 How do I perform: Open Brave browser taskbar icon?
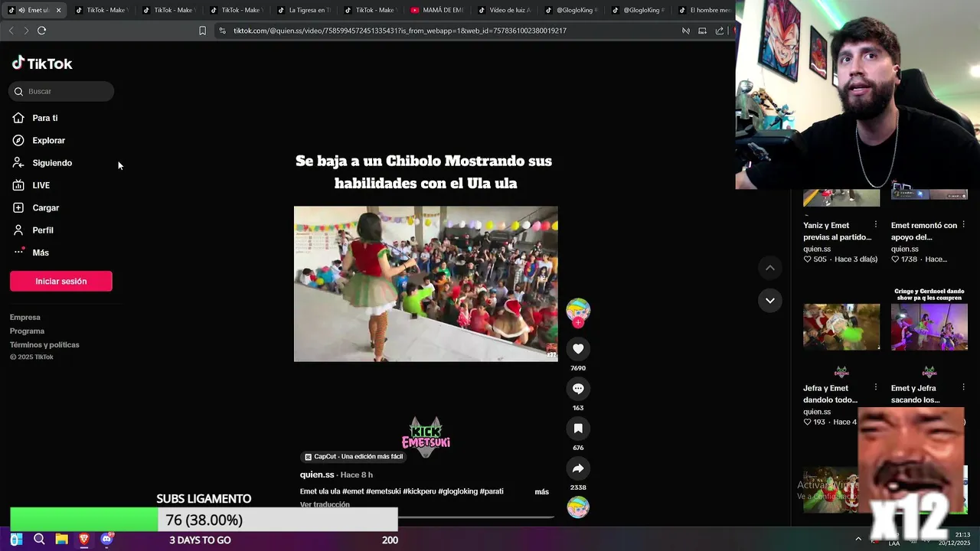pyautogui.click(x=84, y=540)
